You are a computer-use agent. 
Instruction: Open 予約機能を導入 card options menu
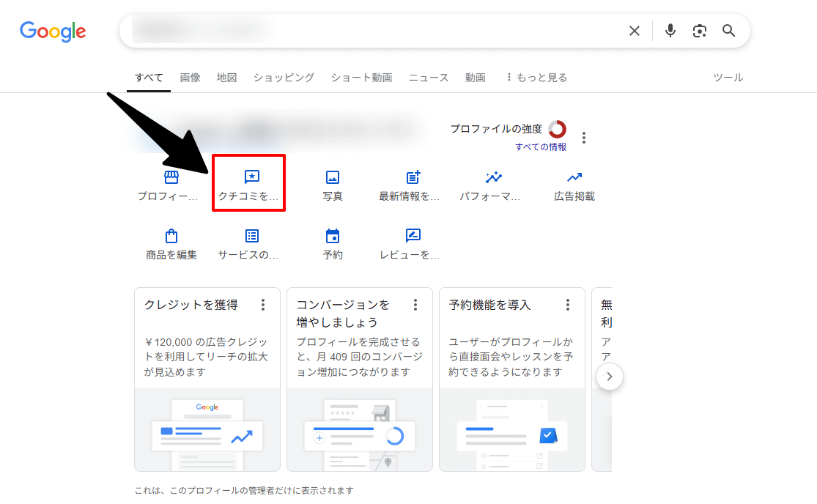(x=568, y=305)
